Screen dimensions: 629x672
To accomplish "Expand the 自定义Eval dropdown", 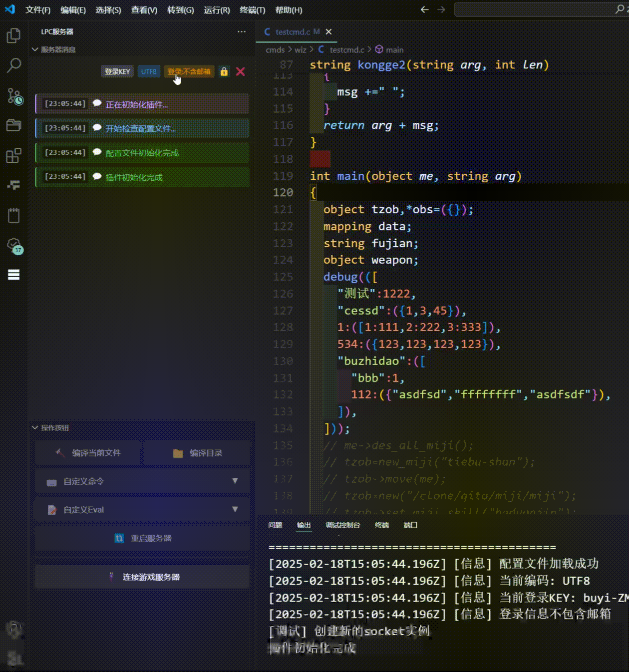I will point(142,510).
